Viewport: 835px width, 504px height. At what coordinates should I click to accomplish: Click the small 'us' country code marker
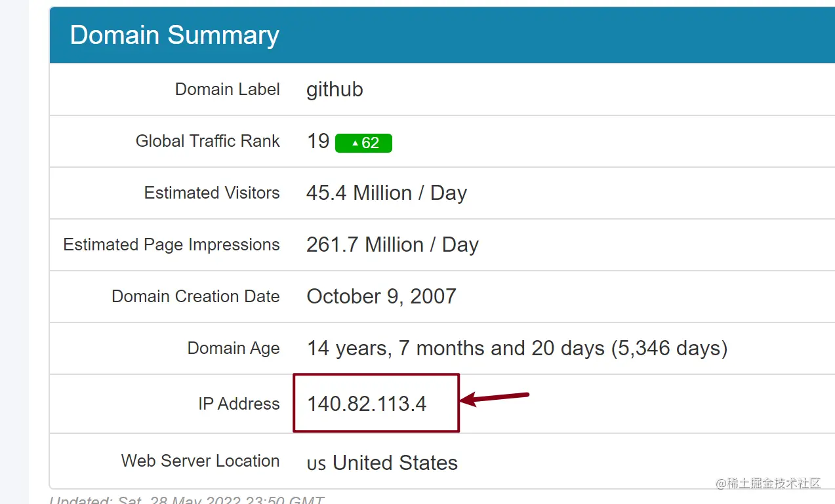tap(316, 464)
